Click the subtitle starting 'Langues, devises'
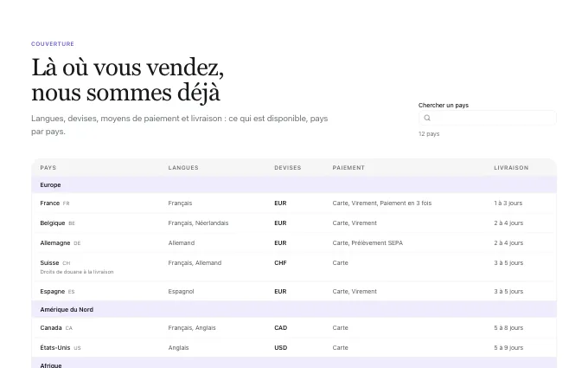This screenshot has height=368, width=588. click(x=179, y=125)
